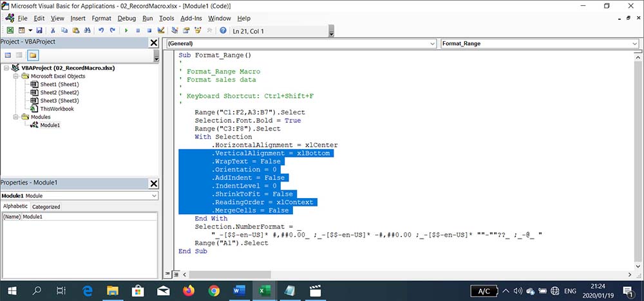
Task: Open Find with the binoculars icon
Action: pos(87,30)
